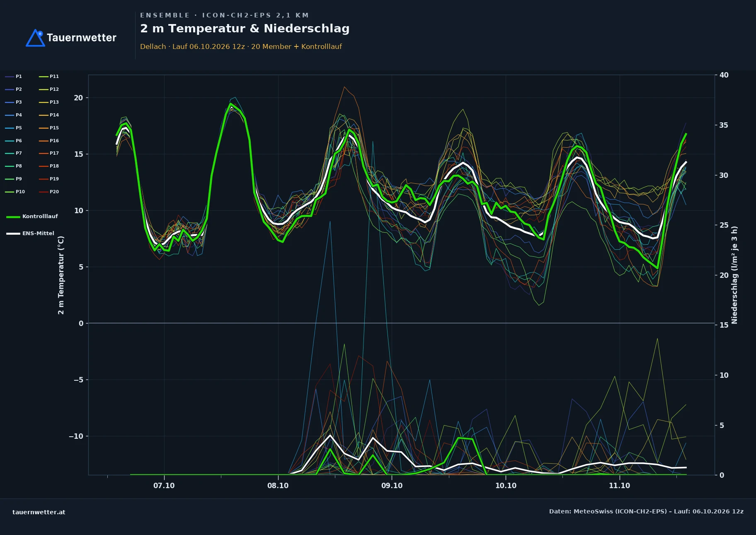Click the P19 legend entry
The height and width of the screenshot is (535, 756).
(49, 179)
